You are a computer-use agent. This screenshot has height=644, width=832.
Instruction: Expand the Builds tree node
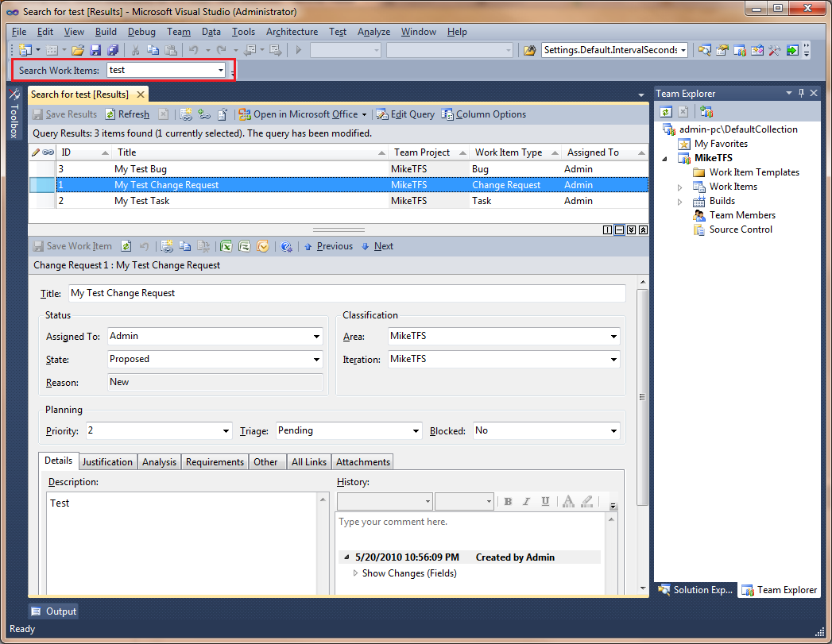pos(679,202)
